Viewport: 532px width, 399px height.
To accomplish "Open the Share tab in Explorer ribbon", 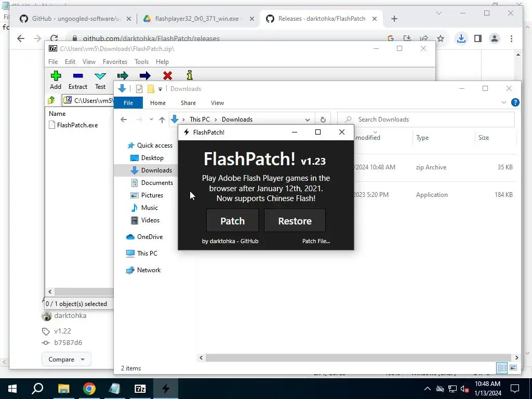I will click(188, 103).
